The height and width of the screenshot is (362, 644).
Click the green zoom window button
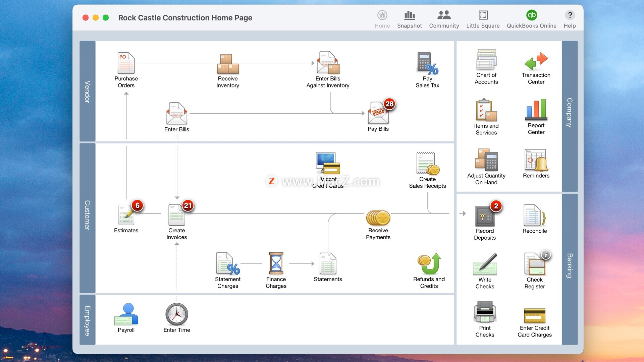coord(106,18)
